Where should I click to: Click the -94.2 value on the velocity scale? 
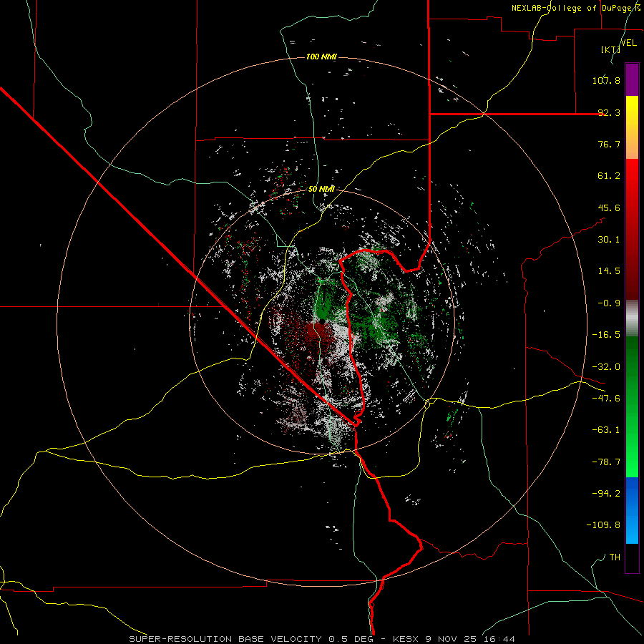(606, 494)
